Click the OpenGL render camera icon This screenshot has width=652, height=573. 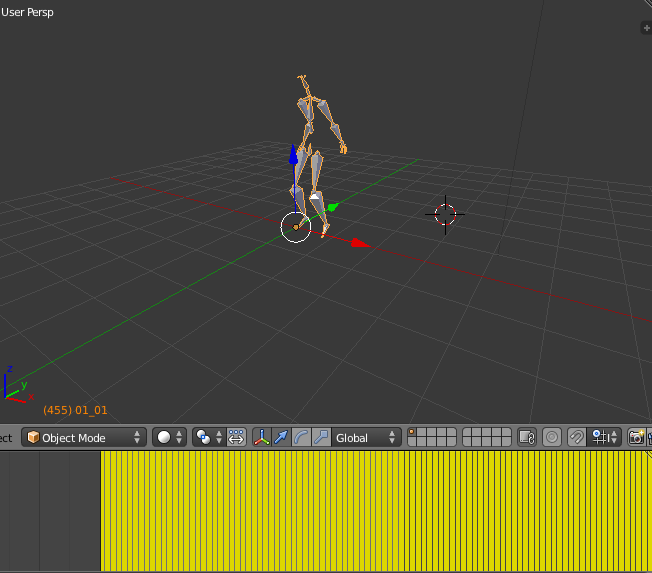(x=637, y=437)
